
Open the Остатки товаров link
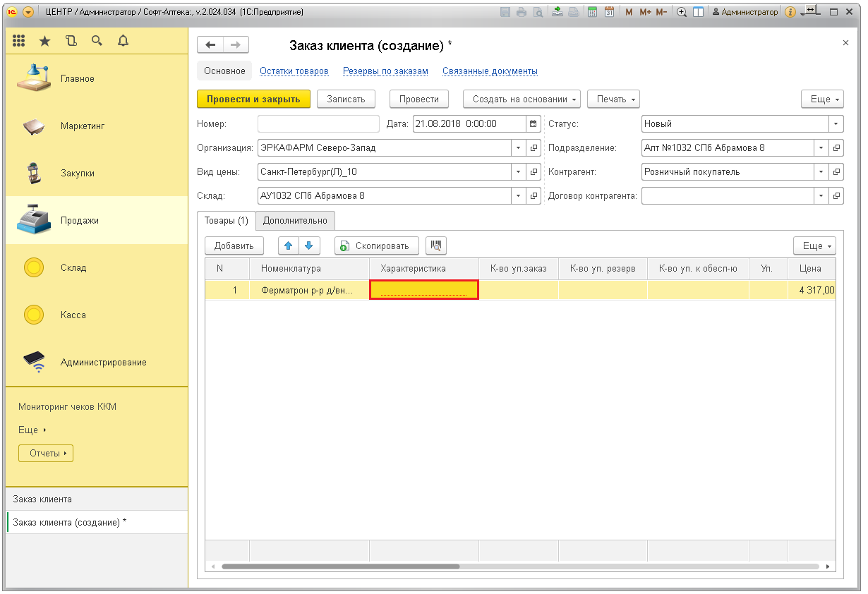coord(294,71)
